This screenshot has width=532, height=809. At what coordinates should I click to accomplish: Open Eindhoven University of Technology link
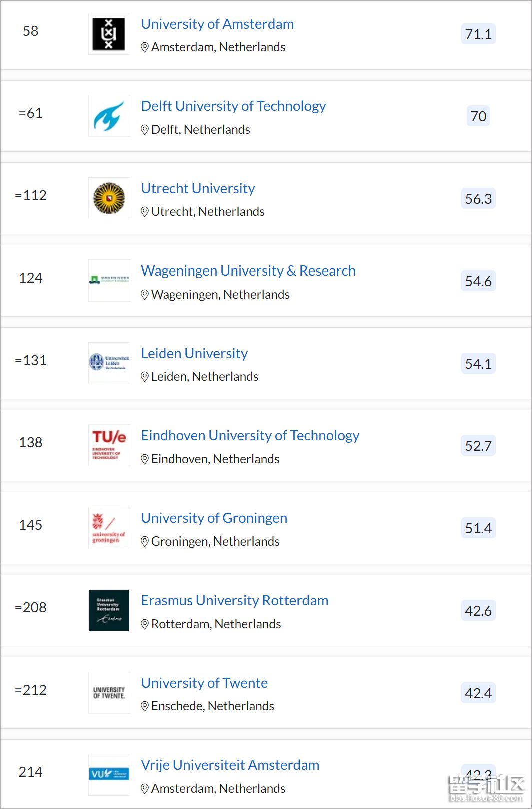[250, 435]
